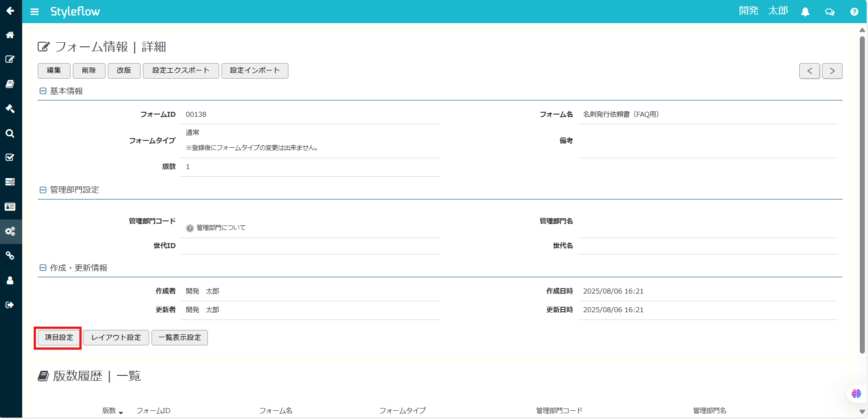
Task: Collapse the 作成・更新情報 section
Action: click(x=43, y=267)
